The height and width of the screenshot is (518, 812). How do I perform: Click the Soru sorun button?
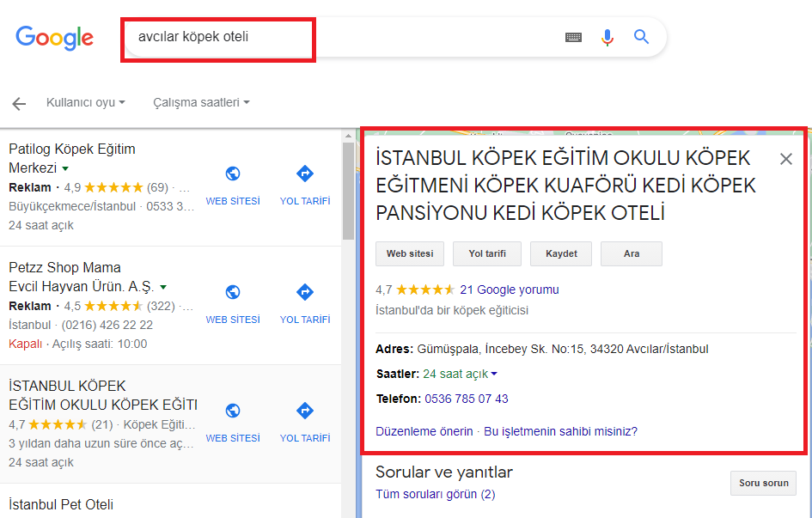(763, 483)
